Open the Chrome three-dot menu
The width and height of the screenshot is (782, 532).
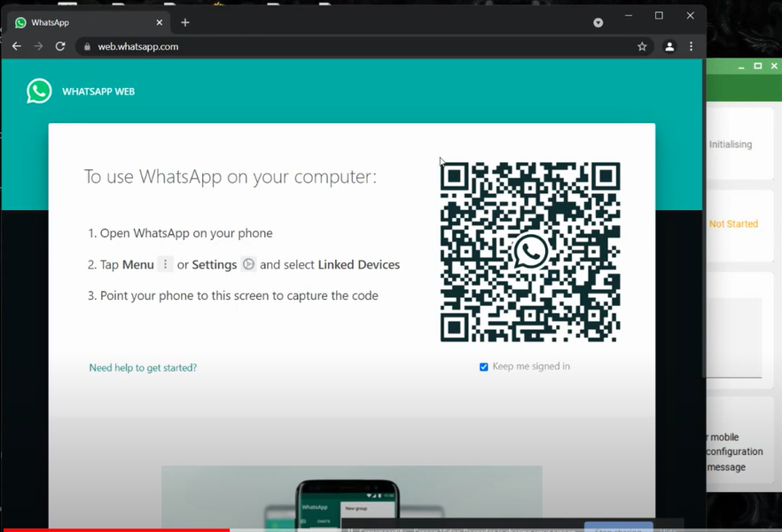pyautogui.click(x=692, y=47)
